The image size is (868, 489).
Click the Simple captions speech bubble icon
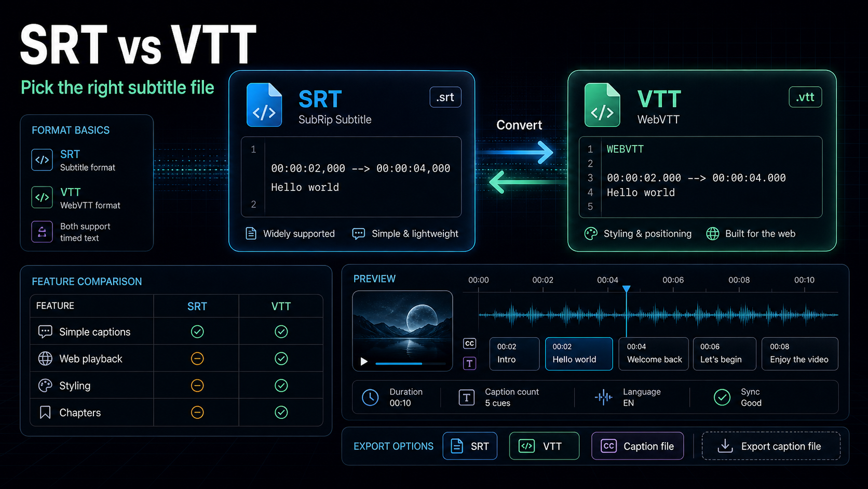coord(45,332)
